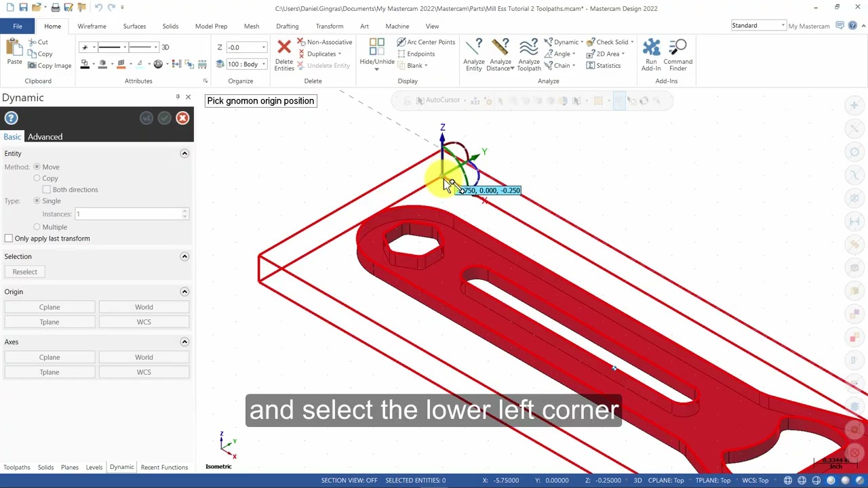This screenshot has height=488, width=868.
Task: Click SECTION VIEW: OFF status toggle
Action: pos(349,481)
